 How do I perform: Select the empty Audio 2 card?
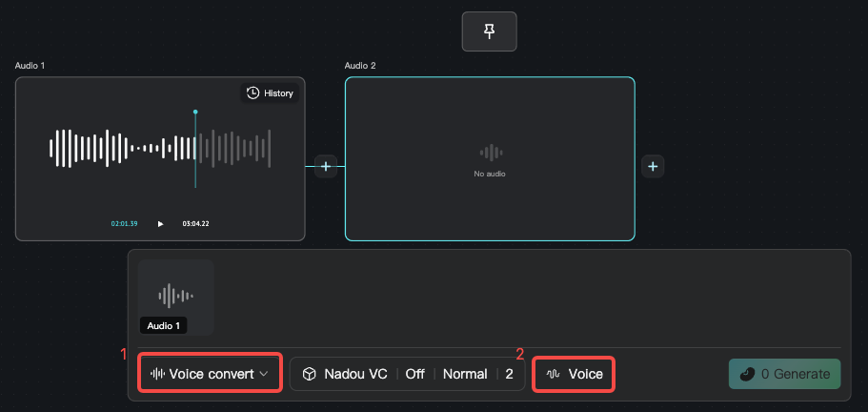[x=490, y=159]
